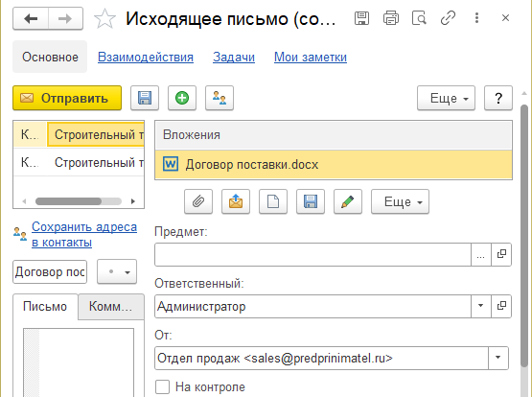Open the Ответственный value with open icon
The image size is (532, 397).
(501, 307)
